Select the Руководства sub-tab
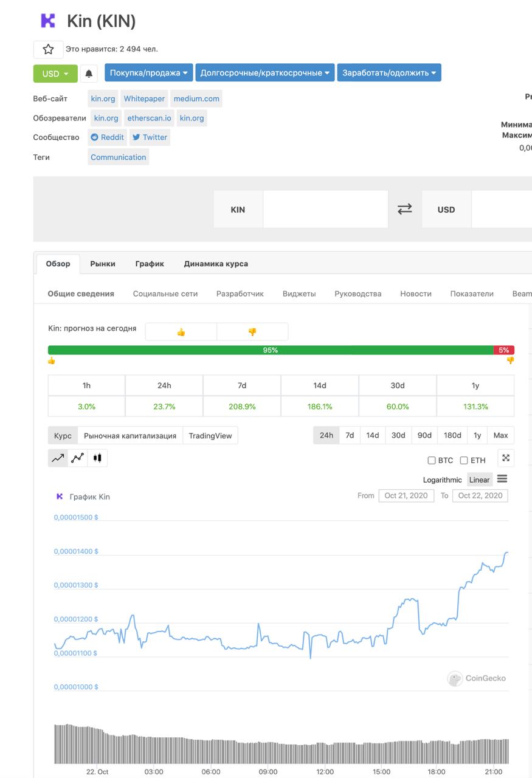The height and width of the screenshot is (778, 532). 358,294
